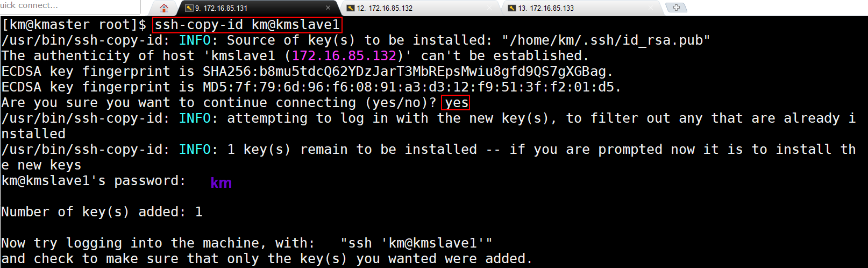Open the home tab icon
This screenshot has height=268, width=868.
point(164,8)
